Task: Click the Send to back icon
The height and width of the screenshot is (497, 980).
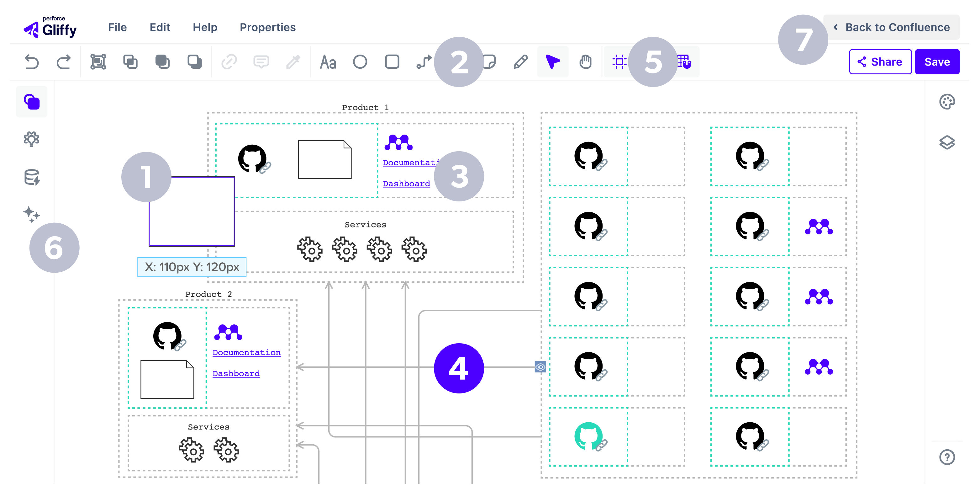Action: click(194, 62)
